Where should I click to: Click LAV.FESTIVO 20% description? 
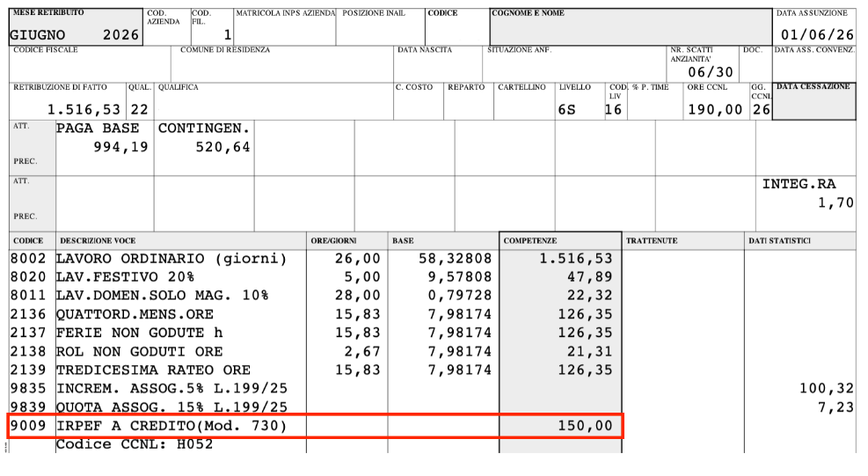[x=125, y=277]
